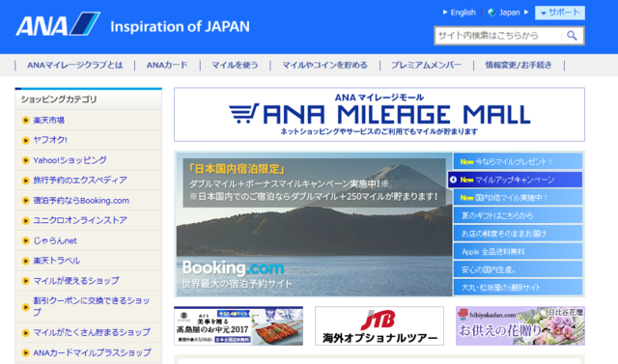Click the yellow arrow bullet beside ユニクロオンラインストア
This screenshot has height=364, width=618.
point(26,220)
